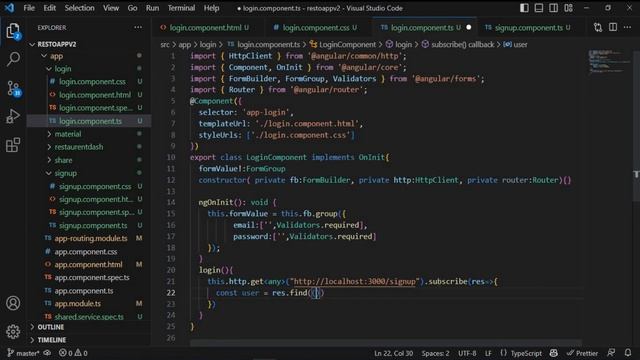Collapse the login folder
640x360 pixels.
coord(49,69)
